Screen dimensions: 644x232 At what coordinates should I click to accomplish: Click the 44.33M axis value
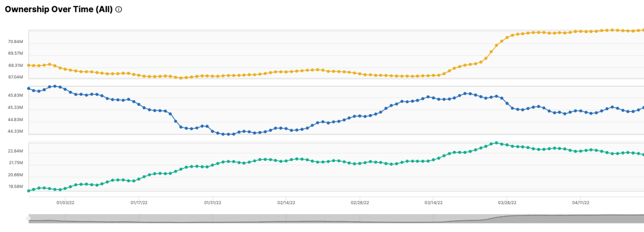click(x=15, y=131)
